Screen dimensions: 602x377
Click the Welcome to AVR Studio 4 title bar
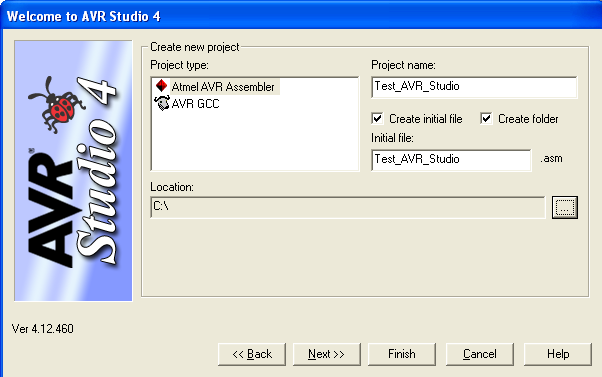click(x=301, y=16)
